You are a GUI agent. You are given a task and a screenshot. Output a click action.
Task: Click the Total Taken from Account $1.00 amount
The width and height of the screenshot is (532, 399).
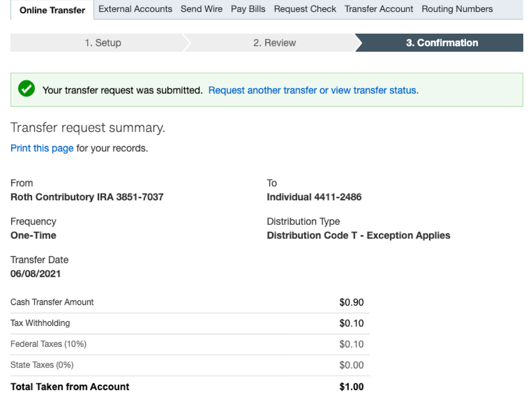pyautogui.click(x=351, y=387)
